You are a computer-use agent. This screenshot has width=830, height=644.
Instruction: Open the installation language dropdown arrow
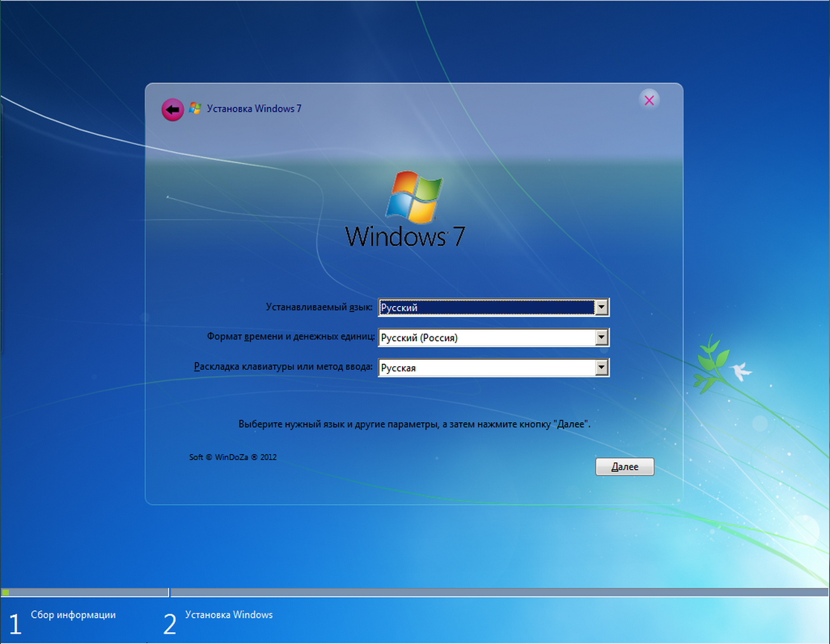(601, 307)
